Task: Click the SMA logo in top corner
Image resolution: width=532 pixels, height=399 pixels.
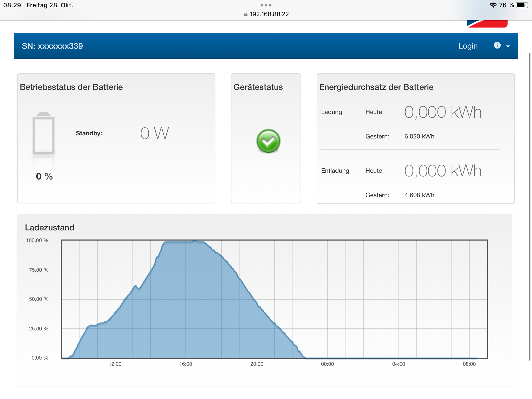Action: [487, 24]
